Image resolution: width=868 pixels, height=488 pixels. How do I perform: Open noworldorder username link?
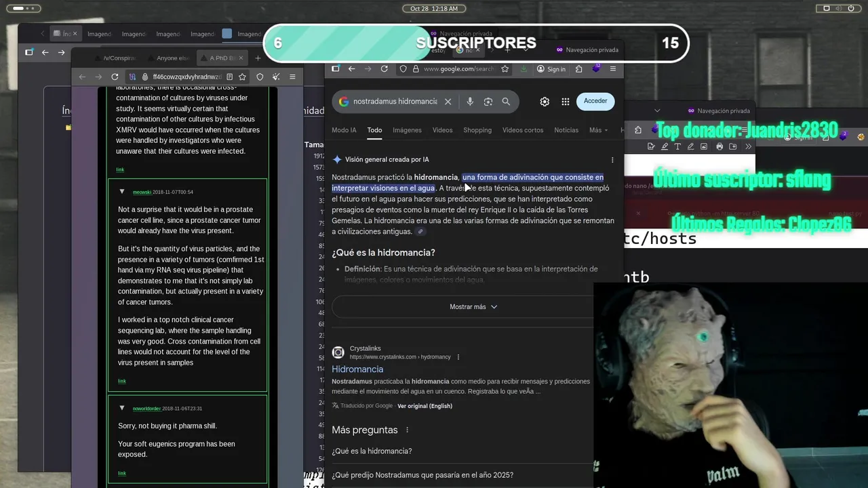pyautogui.click(x=146, y=409)
